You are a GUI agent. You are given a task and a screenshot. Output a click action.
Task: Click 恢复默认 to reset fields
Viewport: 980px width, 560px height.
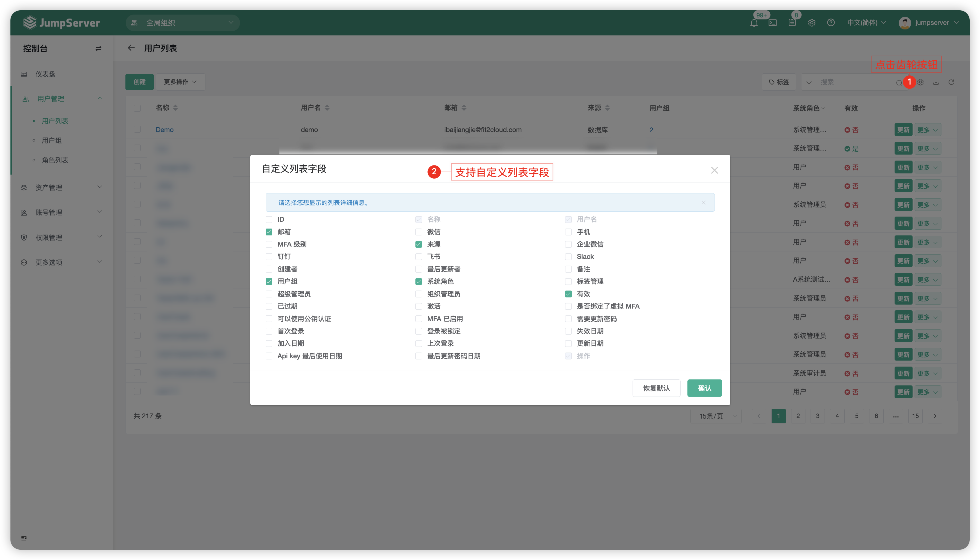[656, 388]
